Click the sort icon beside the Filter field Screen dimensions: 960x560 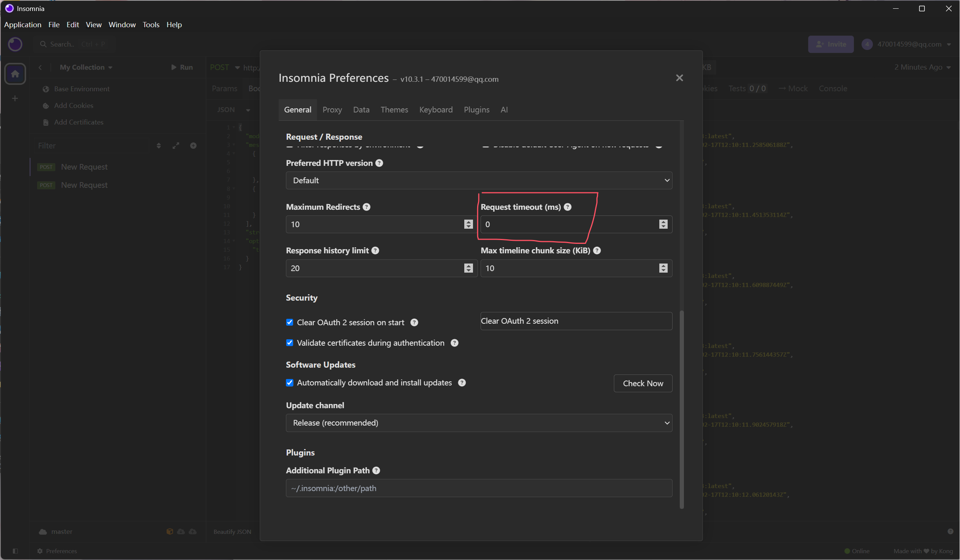click(159, 145)
